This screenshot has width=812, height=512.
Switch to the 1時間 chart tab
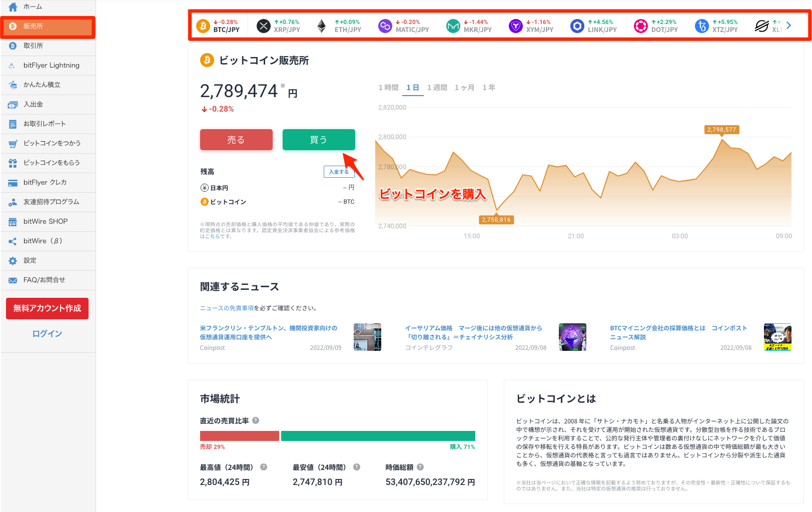(388, 87)
